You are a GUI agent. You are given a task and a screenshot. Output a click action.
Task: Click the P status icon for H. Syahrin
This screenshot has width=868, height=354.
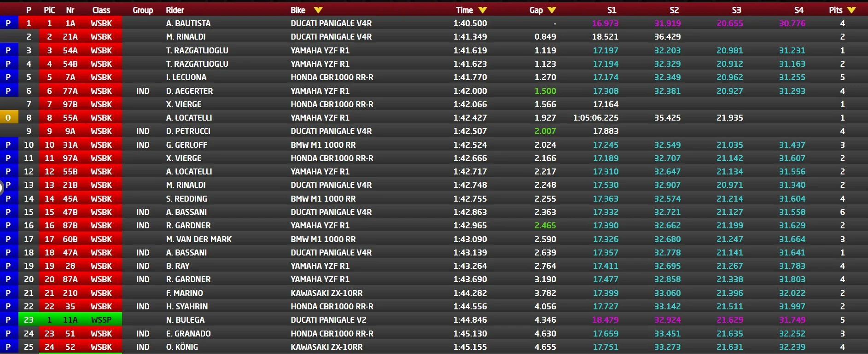[8, 307]
